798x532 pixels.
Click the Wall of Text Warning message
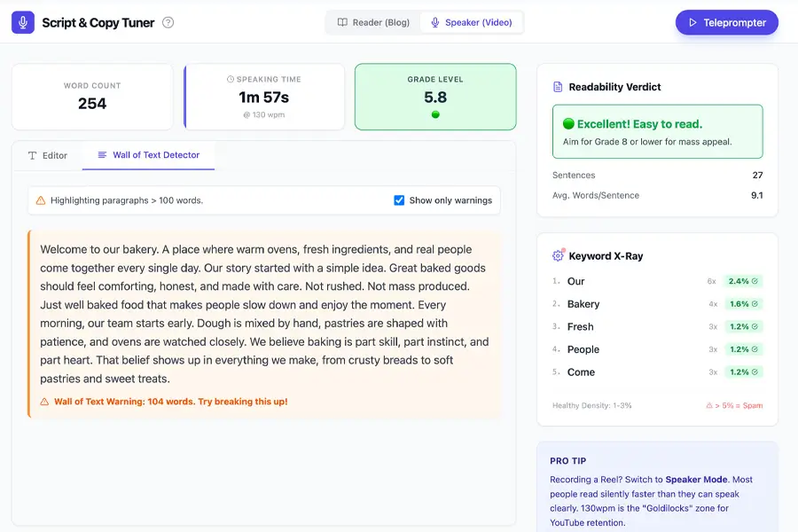tap(170, 402)
